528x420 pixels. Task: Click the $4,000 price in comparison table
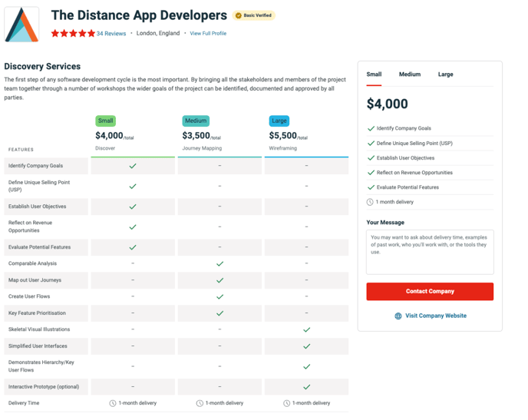coord(109,135)
